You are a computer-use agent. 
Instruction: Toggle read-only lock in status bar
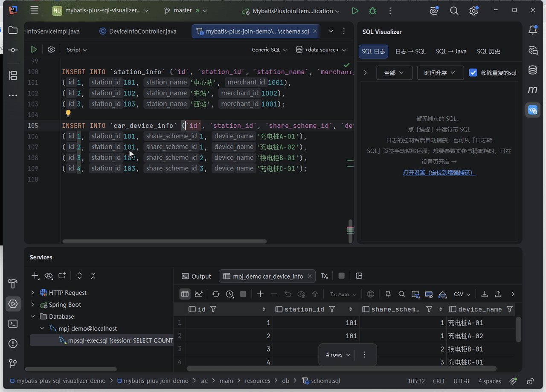(530, 381)
